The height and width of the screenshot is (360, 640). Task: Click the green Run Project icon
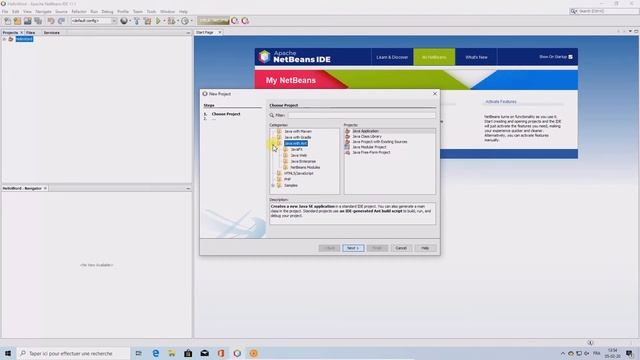158,21
